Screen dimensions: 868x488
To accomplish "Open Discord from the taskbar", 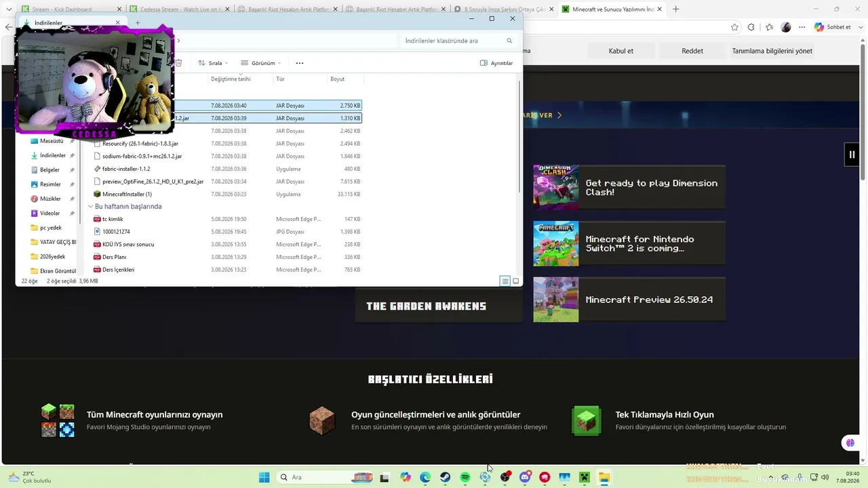I will 525,477.
